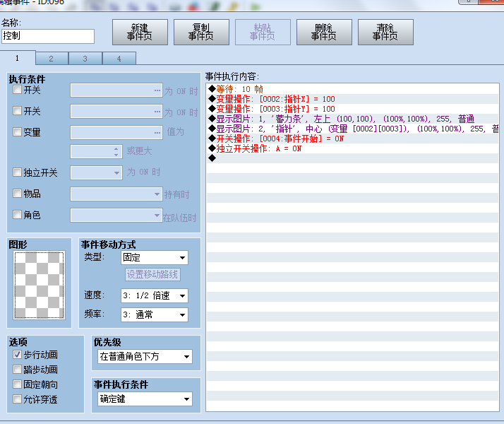Select the empty last command diamond line
The image size is (504, 424).
(353, 158)
